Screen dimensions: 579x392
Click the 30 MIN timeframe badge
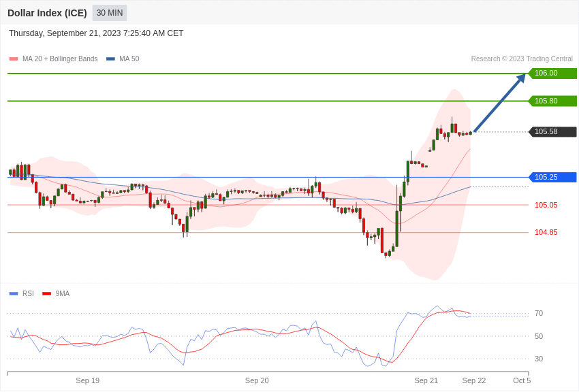[110, 13]
